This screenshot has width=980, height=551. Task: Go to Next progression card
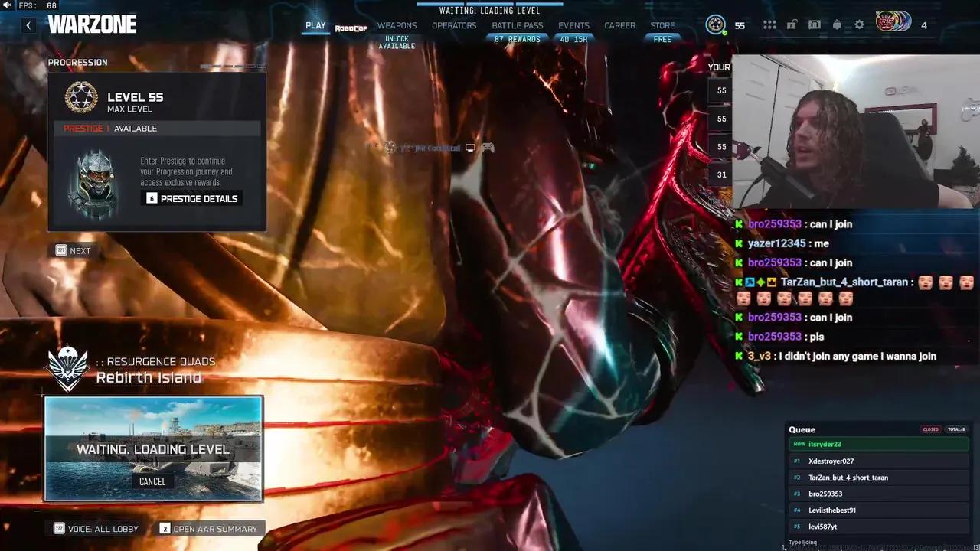pyautogui.click(x=73, y=250)
